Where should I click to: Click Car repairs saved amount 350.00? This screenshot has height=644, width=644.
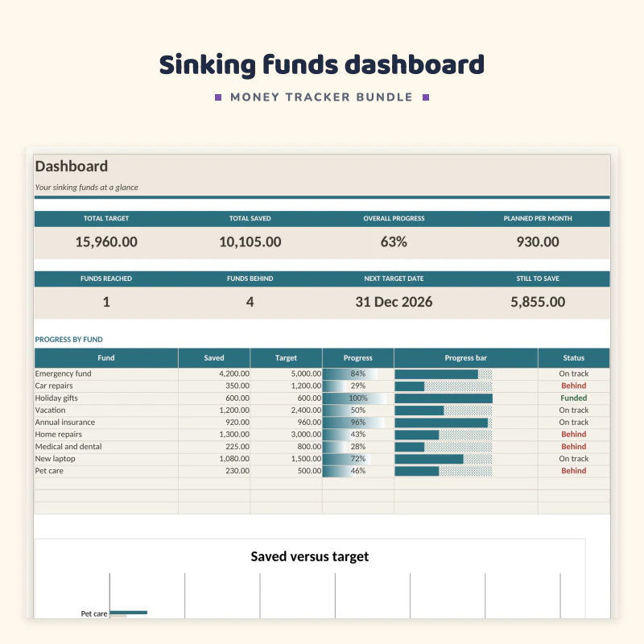click(237, 386)
